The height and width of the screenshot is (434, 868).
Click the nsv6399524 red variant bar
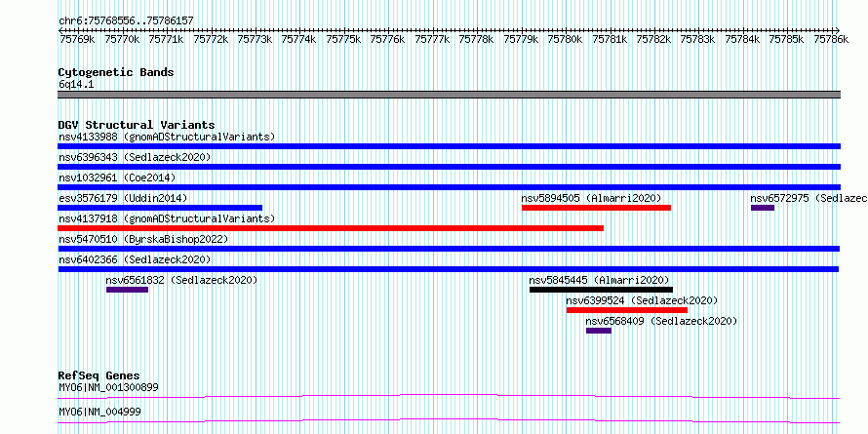pyautogui.click(x=627, y=310)
